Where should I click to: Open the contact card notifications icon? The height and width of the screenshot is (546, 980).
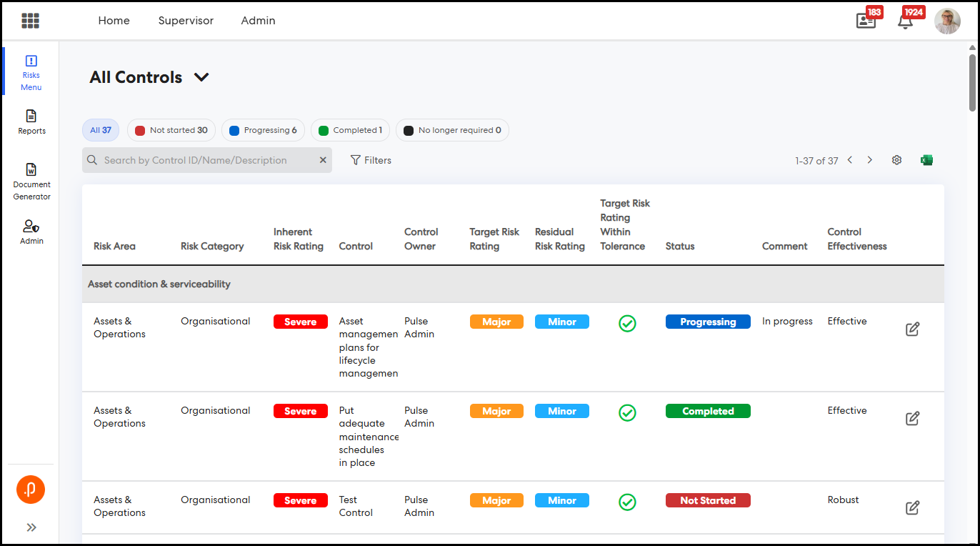(x=866, y=21)
